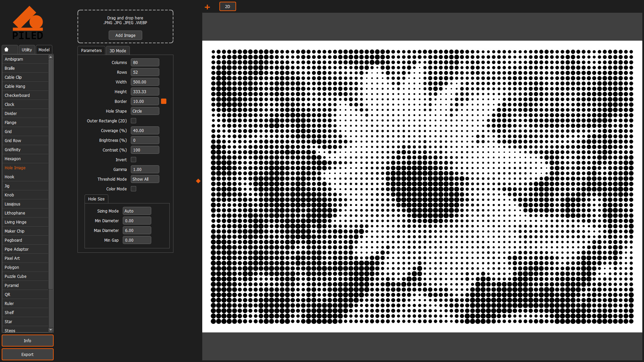644x362 pixels.
Task: Open the Border color swatch
Action: pos(163,101)
